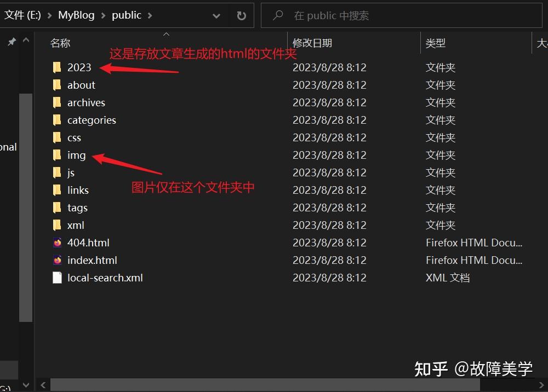Navigate to MyBlog via the breadcrumb
The width and height of the screenshot is (548, 392).
pyautogui.click(x=76, y=15)
